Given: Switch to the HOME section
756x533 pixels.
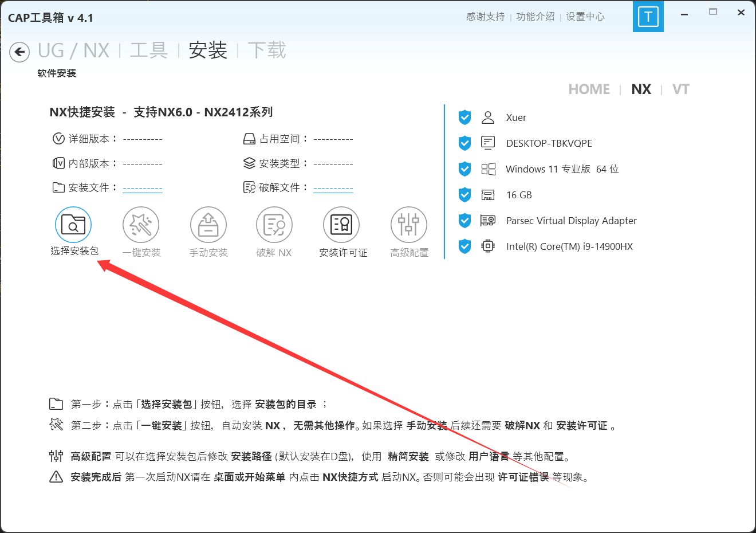Looking at the screenshot, I should [x=589, y=89].
